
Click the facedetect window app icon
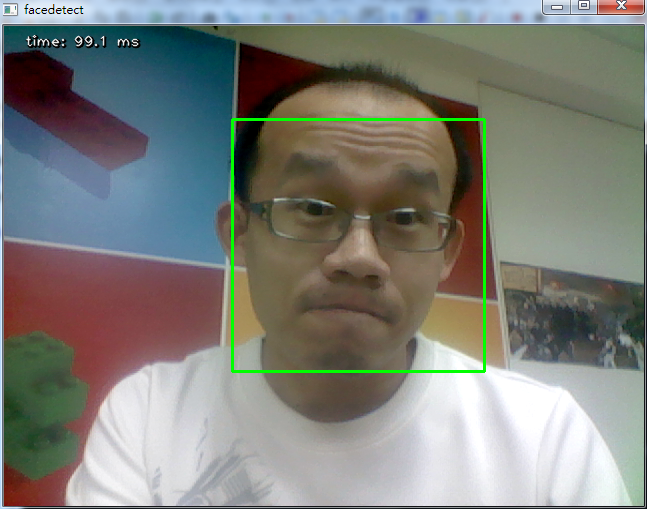tap(10, 9)
